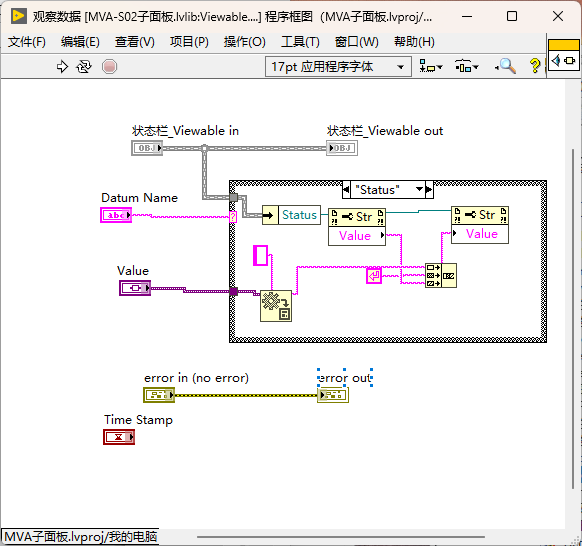Open the 操作(O) menu
The image size is (582, 546).
[x=245, y=42]
